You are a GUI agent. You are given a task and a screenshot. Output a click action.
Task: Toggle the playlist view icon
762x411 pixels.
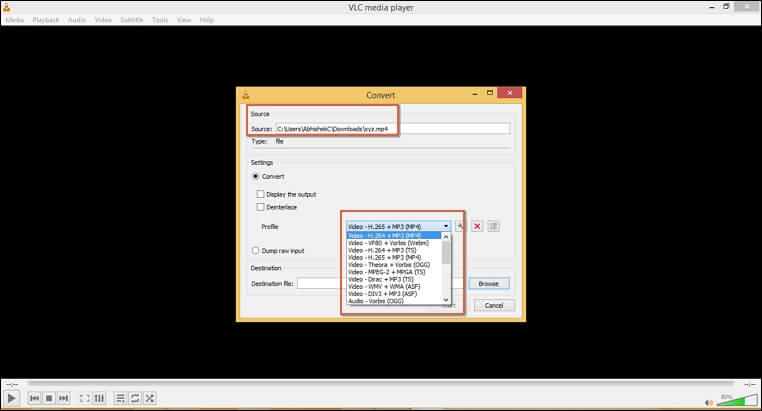coord(121,398)
